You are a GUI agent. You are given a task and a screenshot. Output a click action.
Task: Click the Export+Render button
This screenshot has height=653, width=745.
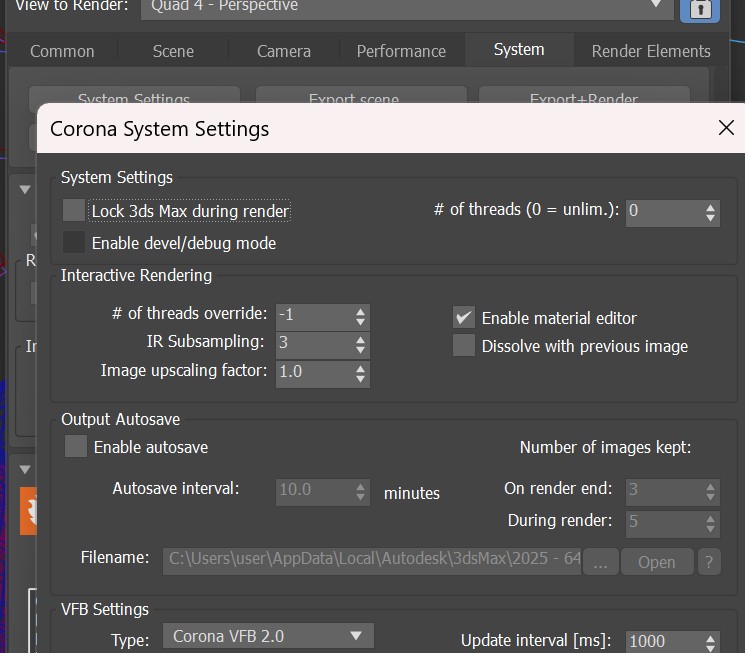(583, 95)
